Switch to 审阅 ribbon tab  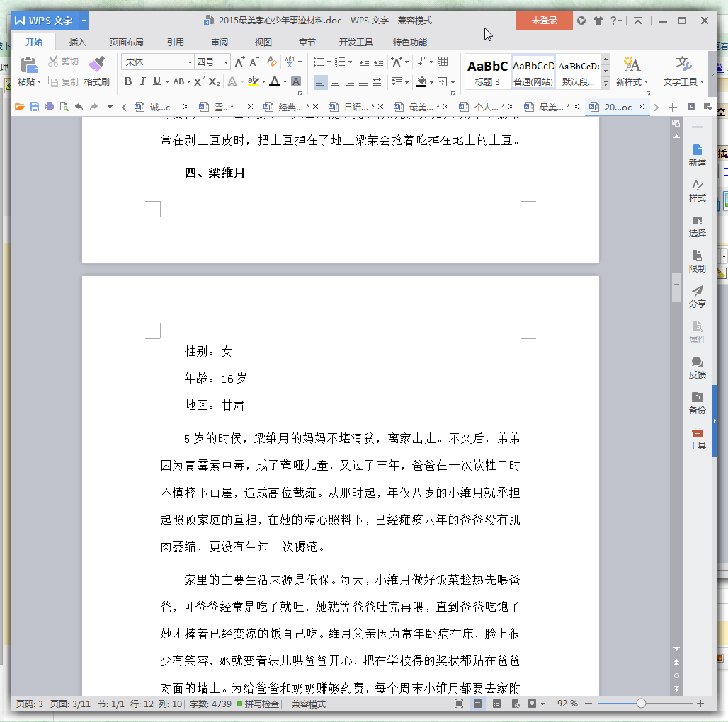click(x=219, y=42)
